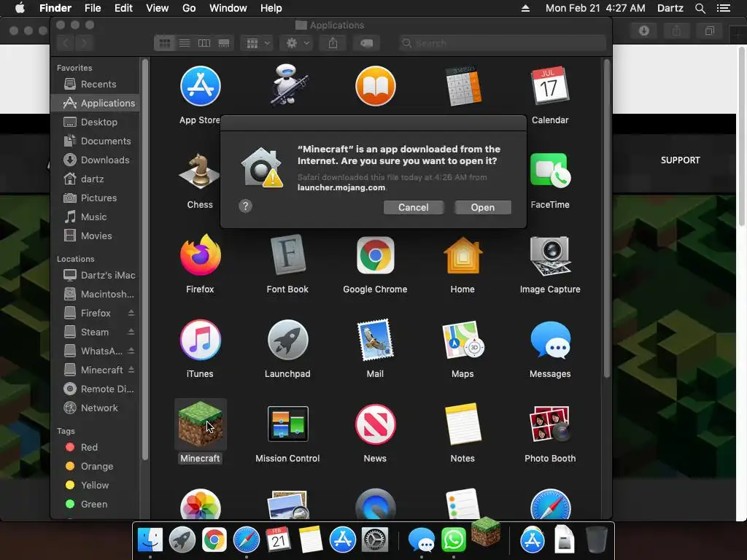Open Recents in Finder sidebar

pos(96,85)
